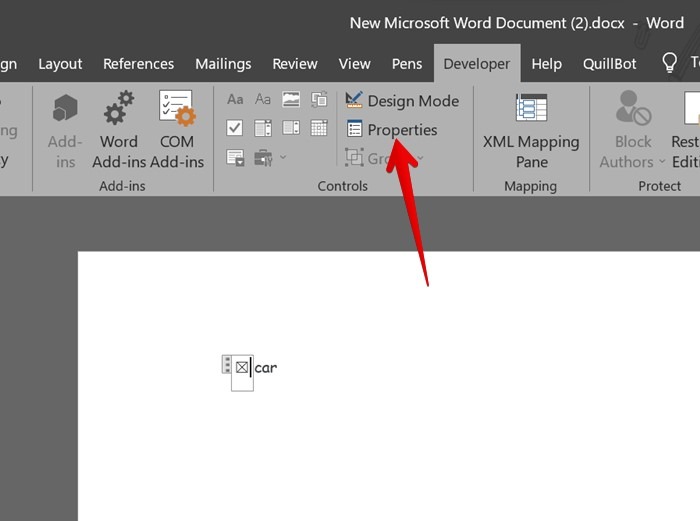Image resolution: width=700 pixels, height=521 pixels.
Task: Open XML Mapping Pane
Action: click(531, 131)
